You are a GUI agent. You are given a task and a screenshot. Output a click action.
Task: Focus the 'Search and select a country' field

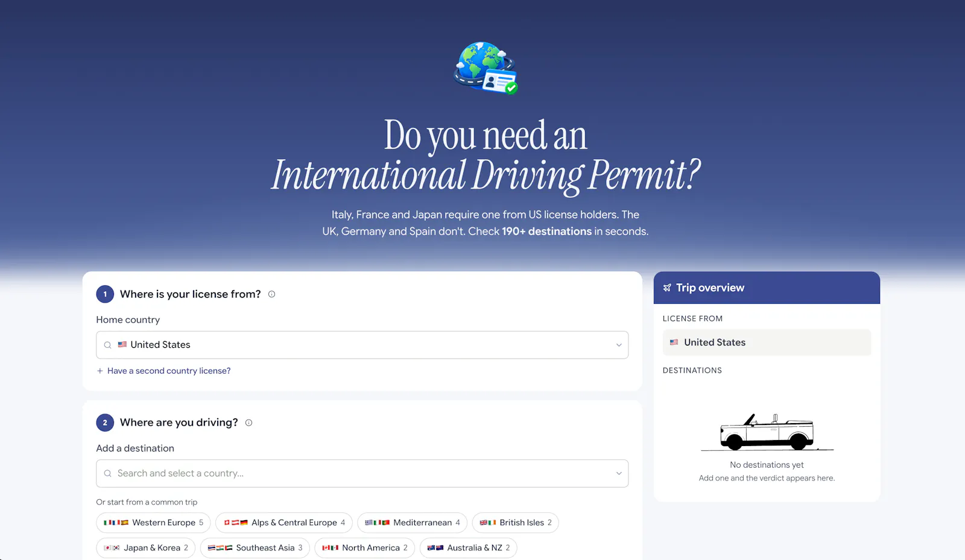point(362,474)
